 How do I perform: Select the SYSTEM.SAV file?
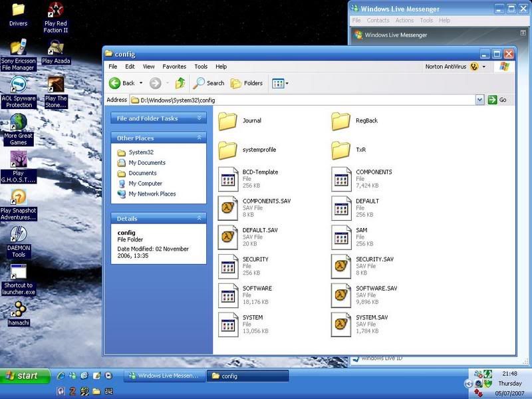tap(360, 325)
